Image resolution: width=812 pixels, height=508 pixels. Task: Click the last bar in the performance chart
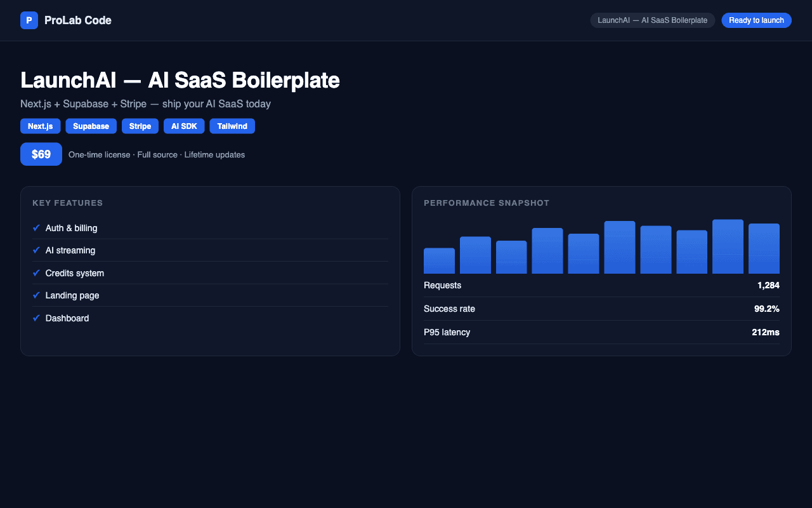[x=764, y=249]
